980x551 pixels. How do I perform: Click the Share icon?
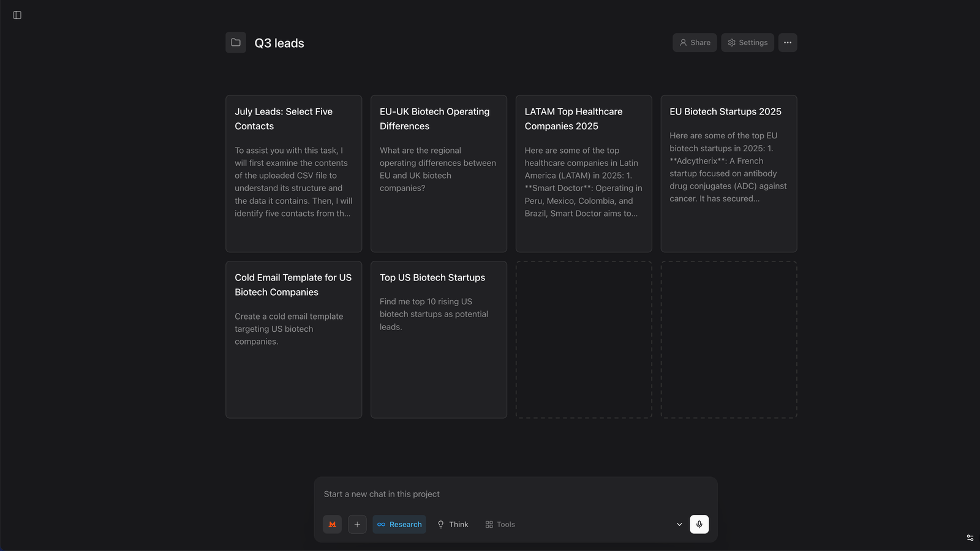point(683,42)
